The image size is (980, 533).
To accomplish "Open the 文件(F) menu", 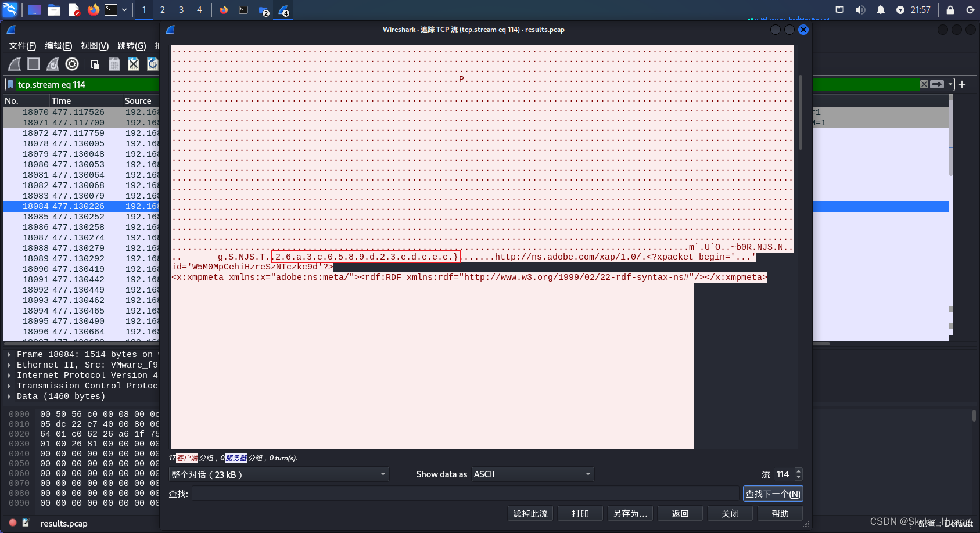I will [x=22, y=46].
